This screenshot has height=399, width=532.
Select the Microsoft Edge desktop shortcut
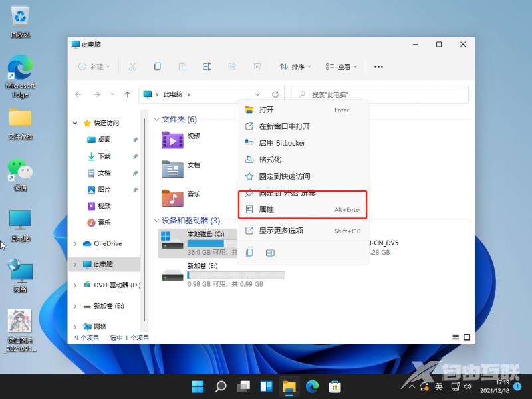coord(21,77)
